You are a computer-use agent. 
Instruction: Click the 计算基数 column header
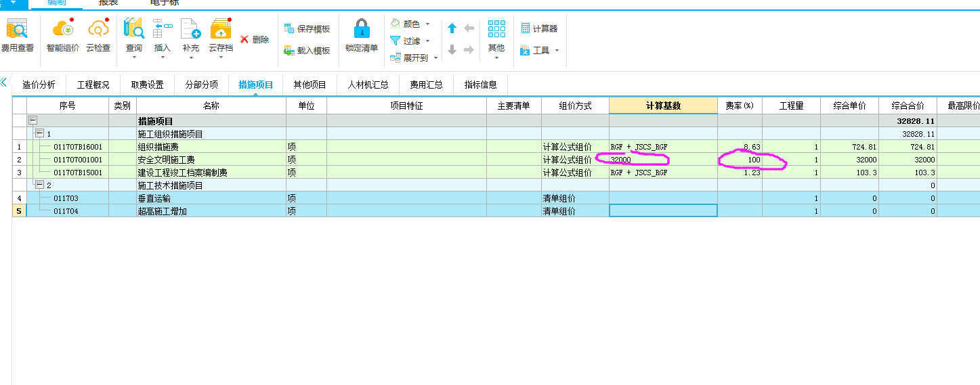pos(663,106)
